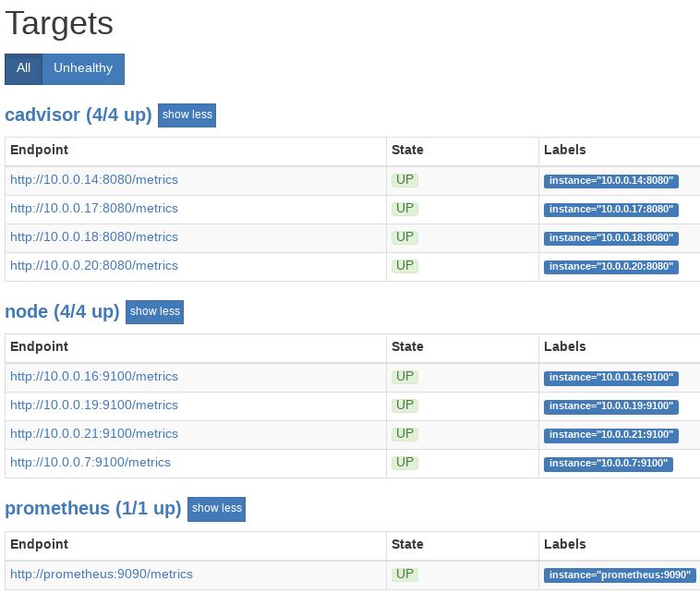Screen dimensions: 700x593
Task: Click the instance="10.0.0.17:8080" label badge
Action: coord(611,210)
